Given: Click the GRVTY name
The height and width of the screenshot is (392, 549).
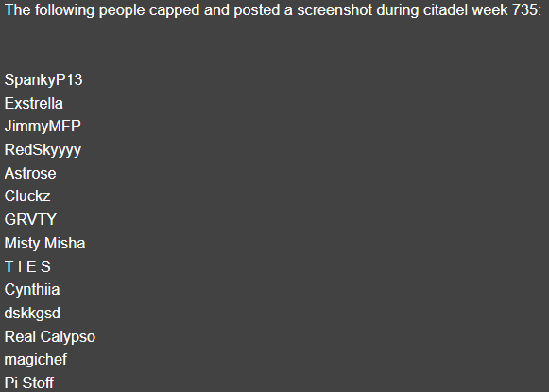Looking at the screenshot, I should (x=30, y=220).
